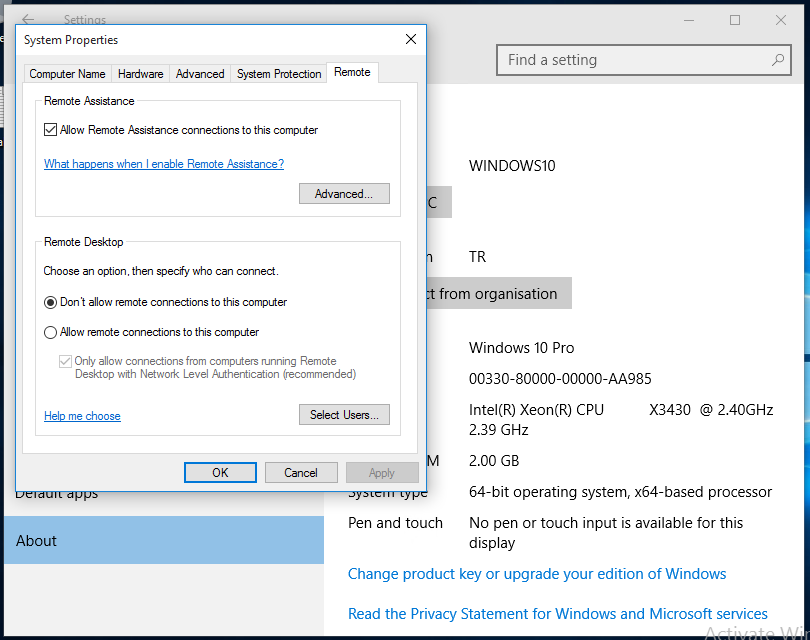Click the Remote Assistance Advanced... button
The image size is (810, 640).
tap(344, 194)
